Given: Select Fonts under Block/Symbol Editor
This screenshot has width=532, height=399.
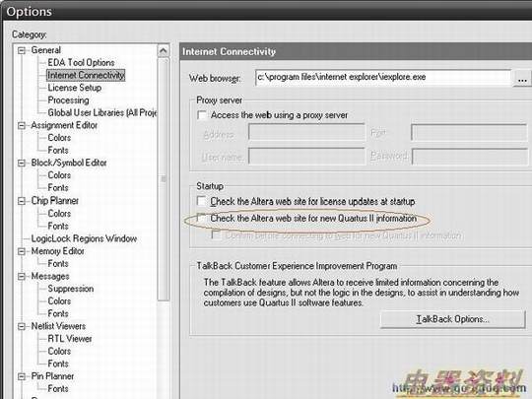Looking at the screenshot, I should 58,187.
